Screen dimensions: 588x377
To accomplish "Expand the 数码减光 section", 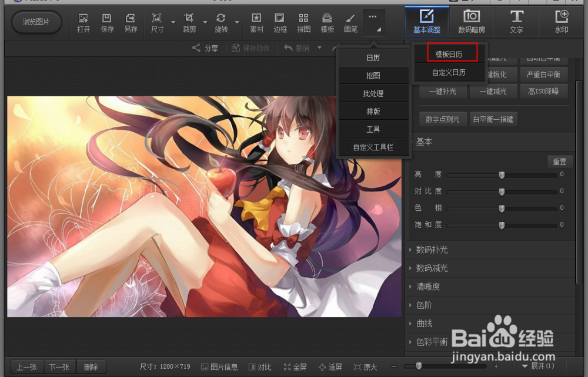I will (490, 268).
